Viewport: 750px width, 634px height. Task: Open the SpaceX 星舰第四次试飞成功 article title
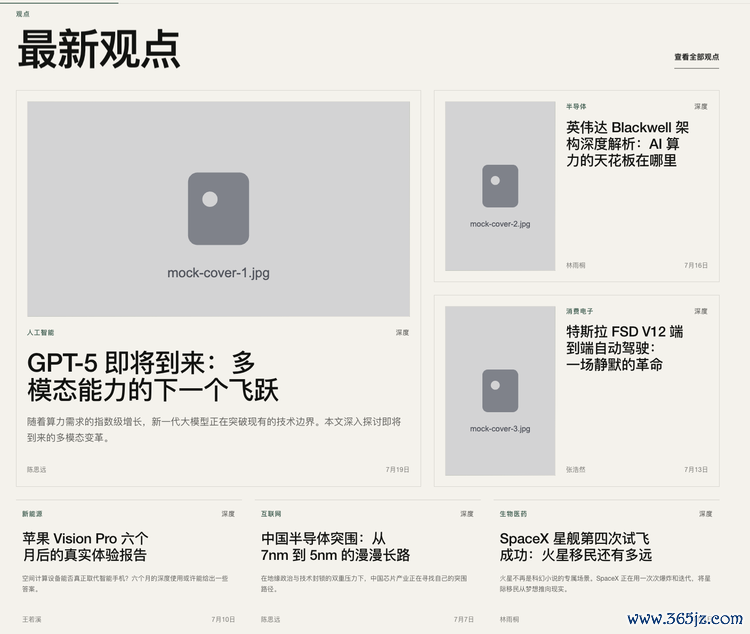point(576,546)
